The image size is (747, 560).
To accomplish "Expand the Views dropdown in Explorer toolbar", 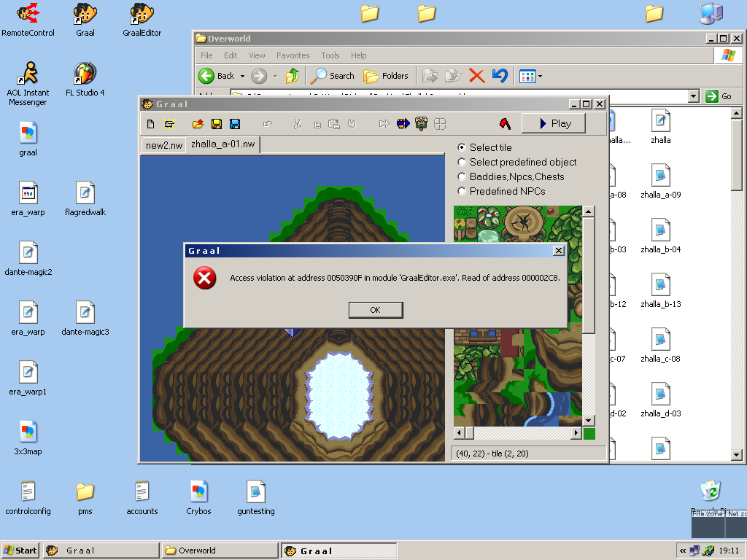I will coord(541,76).
